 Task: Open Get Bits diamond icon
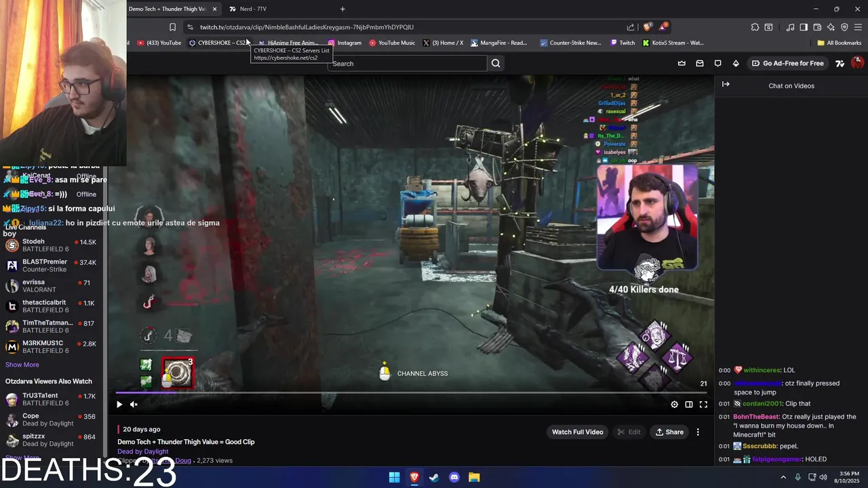(x=736, y=63)
